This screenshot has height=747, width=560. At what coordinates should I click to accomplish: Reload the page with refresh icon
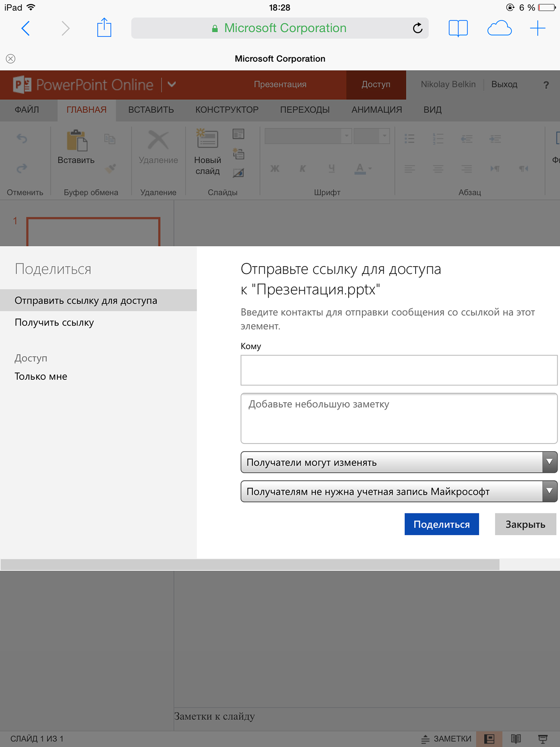pyautogui.click(x=417, y=28)
